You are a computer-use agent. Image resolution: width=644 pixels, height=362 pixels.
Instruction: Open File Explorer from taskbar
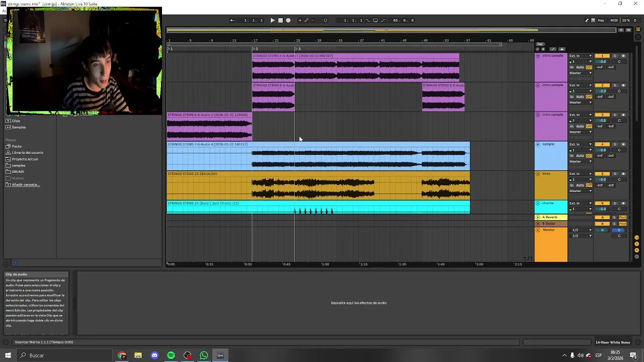tap(138, 355)
